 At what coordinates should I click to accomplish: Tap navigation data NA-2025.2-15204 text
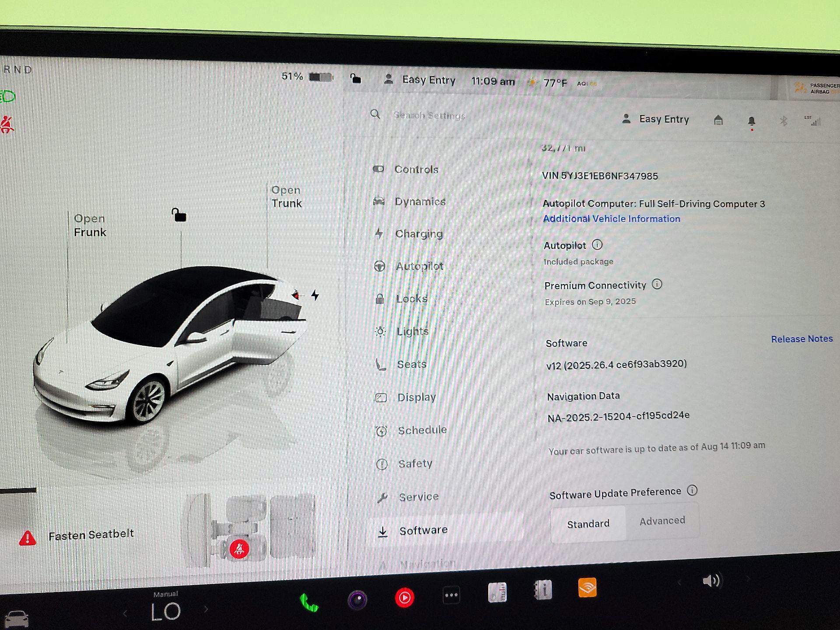618,416
